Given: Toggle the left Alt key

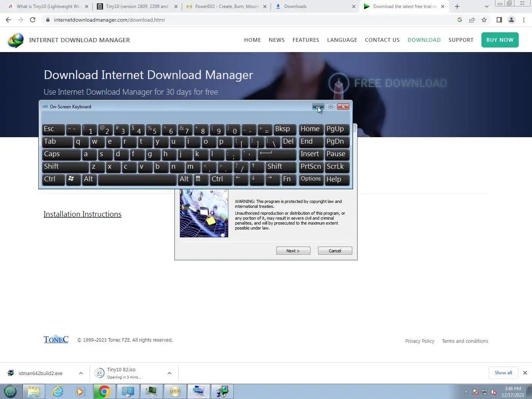Looking at the screenshot, I should [x=89, y=179].
